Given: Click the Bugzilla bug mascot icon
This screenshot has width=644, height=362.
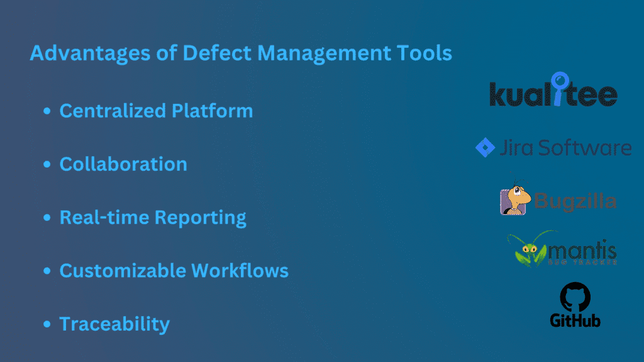Looking at the screenshot, I should pyautogui.click(x=515, y=198).
